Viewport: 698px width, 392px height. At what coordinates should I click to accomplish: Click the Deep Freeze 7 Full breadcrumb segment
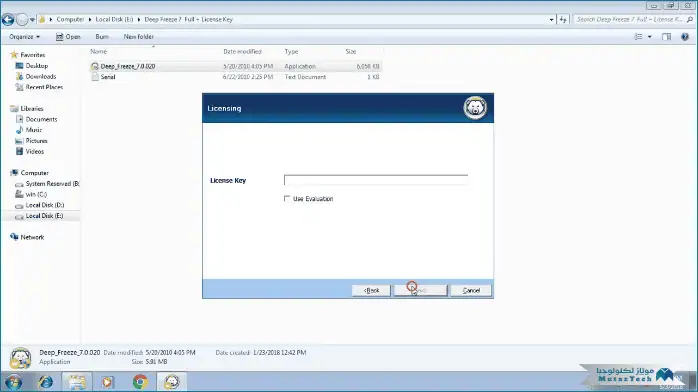click(x=188, y=20)
